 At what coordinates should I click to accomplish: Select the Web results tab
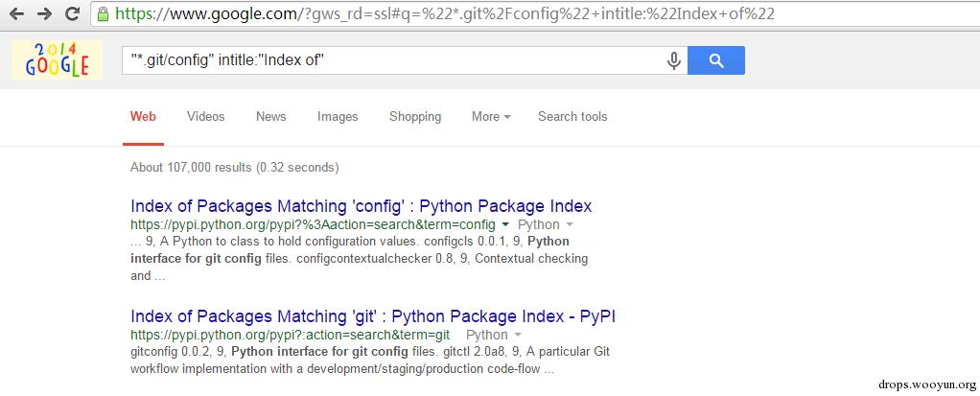(143, 117)
